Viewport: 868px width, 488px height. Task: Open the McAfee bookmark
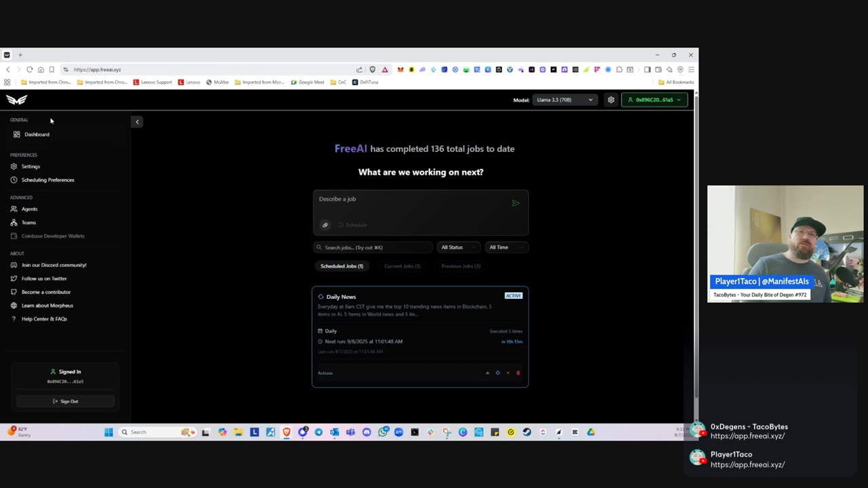click(x=218, y=82)
